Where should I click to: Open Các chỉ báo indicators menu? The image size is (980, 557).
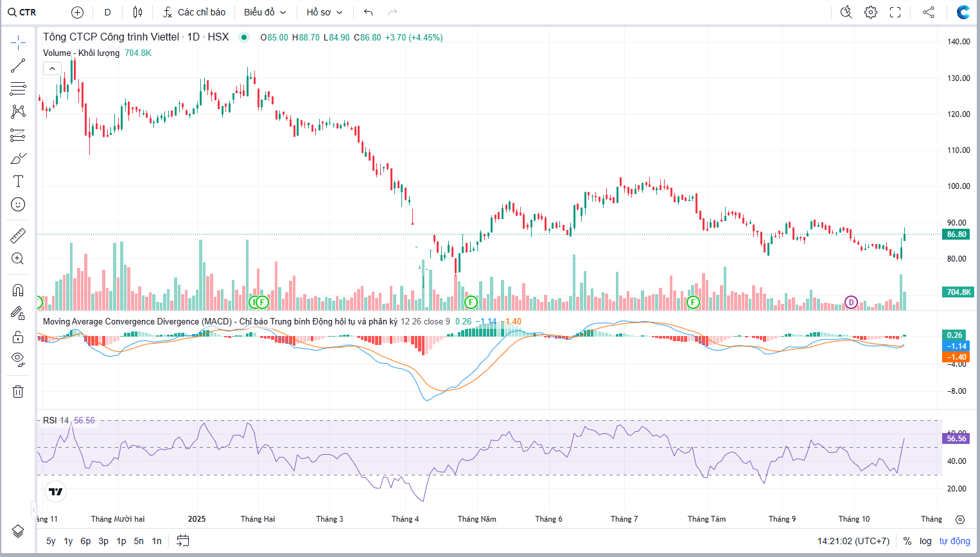tap(194, 12)
